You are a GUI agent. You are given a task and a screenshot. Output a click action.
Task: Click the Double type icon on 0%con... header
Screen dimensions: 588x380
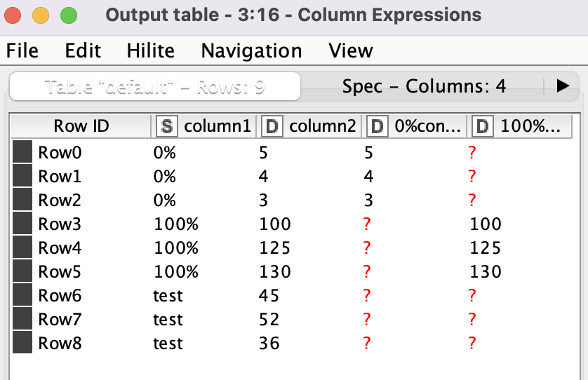tap(377, 127)
